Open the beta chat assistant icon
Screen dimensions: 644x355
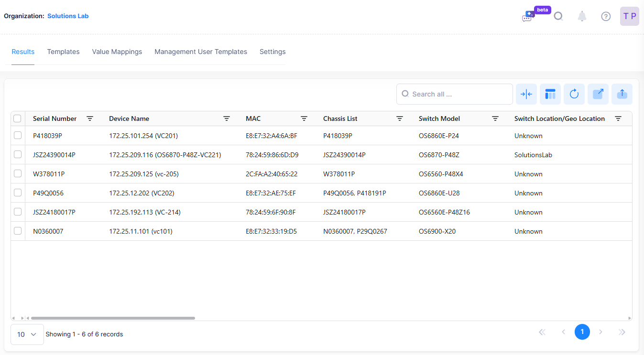click(x=527, y=17)
